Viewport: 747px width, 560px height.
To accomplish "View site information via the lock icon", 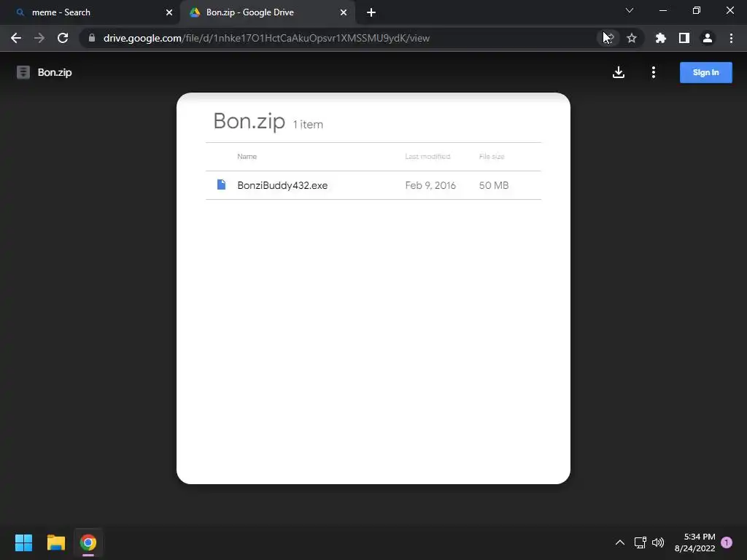I will coord(92,38).
